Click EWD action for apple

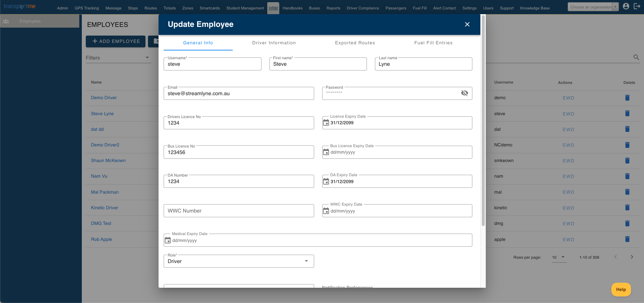[568, 240]
